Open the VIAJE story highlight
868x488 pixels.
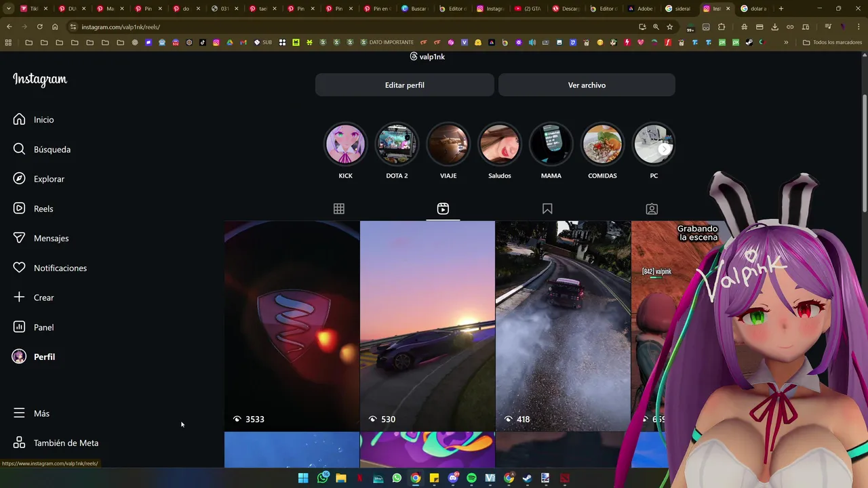(x=448, y=144)
